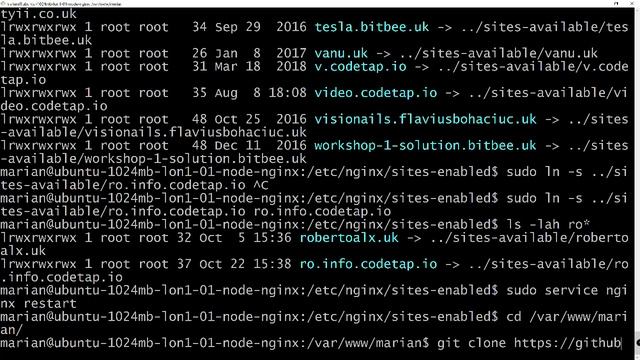Click the cyan ro.info.codetap.io symlink name
This screenshot has width=640, height=360.
[x=368, y=264]
